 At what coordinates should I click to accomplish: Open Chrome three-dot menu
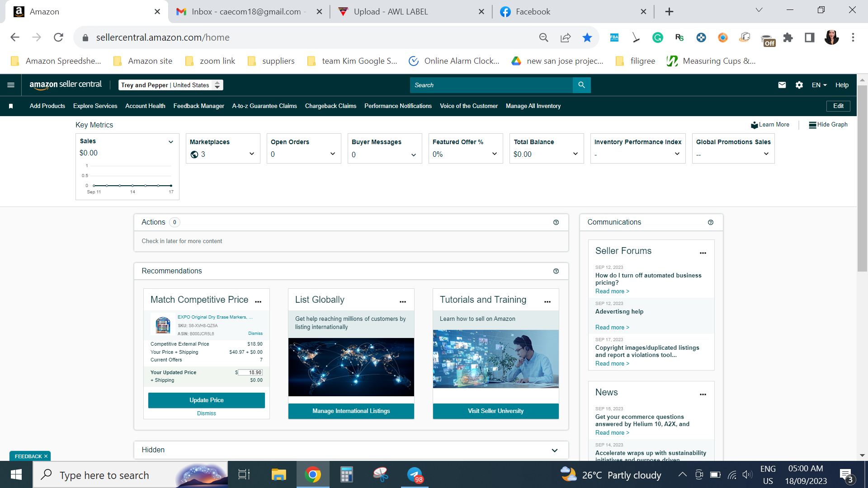853,38
